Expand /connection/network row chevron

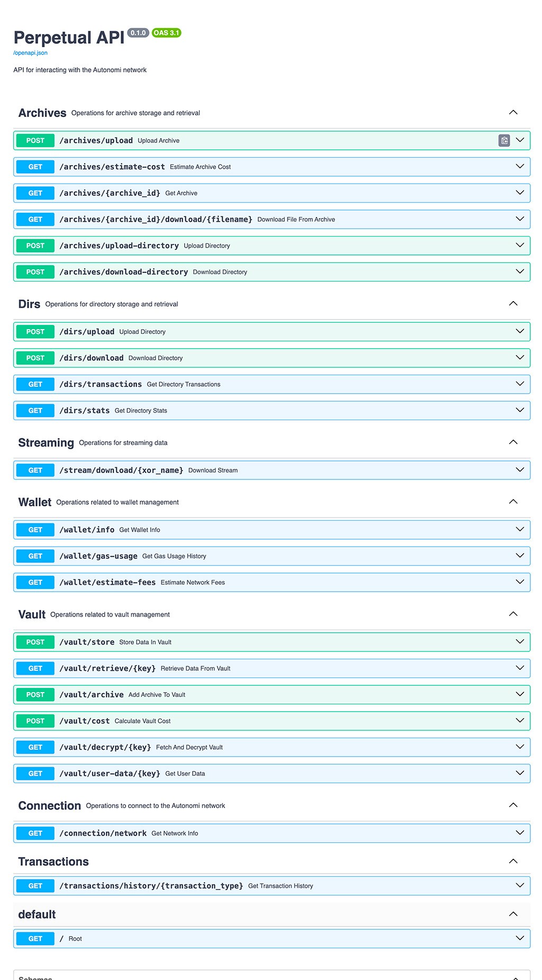coord(520,833)
